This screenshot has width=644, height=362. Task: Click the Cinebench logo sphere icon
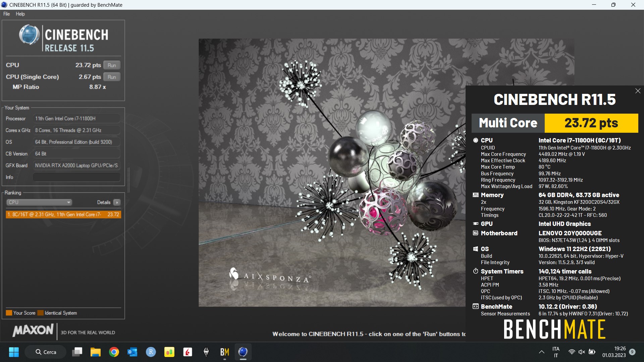tap(29, 35)
